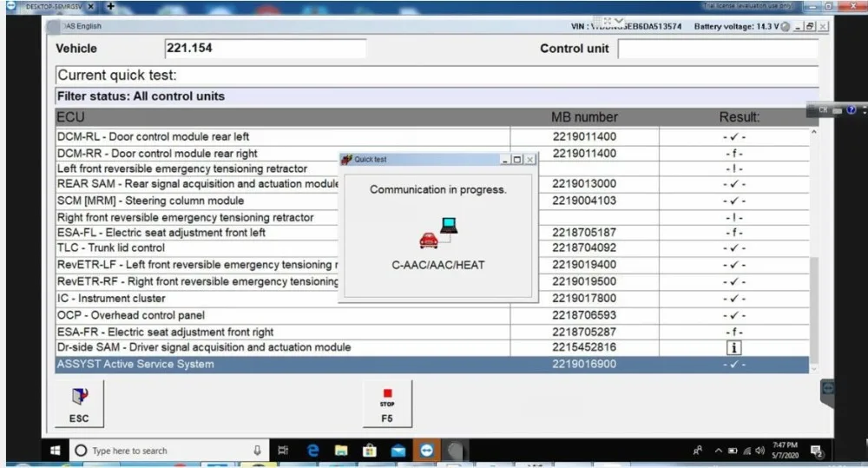Close the Quick test dialog
868x468 pixels.
click(x=529, y=160)
